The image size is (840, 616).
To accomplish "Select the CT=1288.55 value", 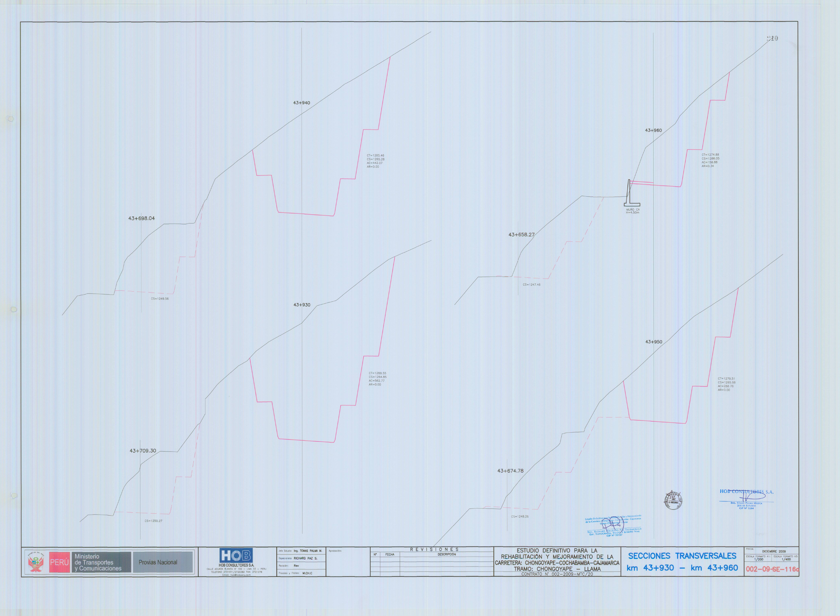I will (x=378, y=373).
